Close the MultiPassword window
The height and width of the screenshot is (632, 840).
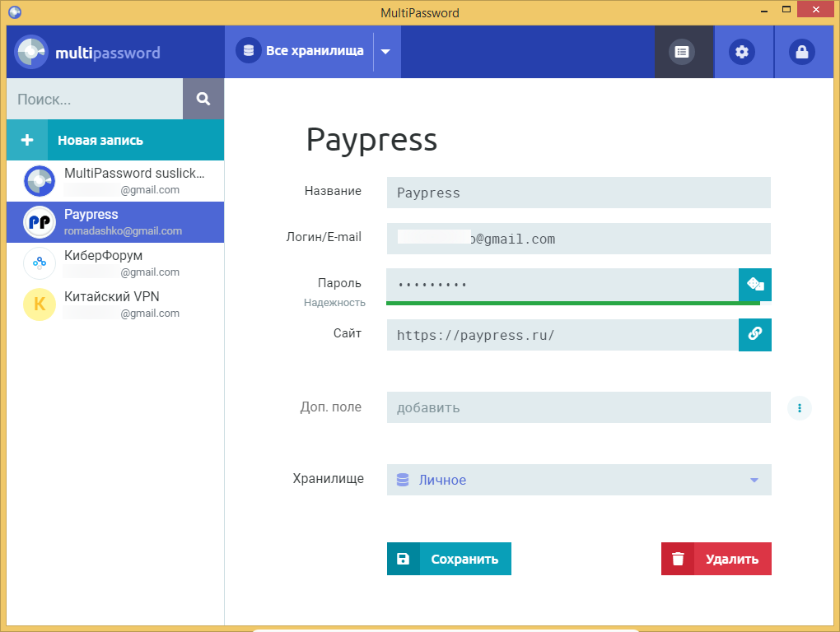pos(815,10)
